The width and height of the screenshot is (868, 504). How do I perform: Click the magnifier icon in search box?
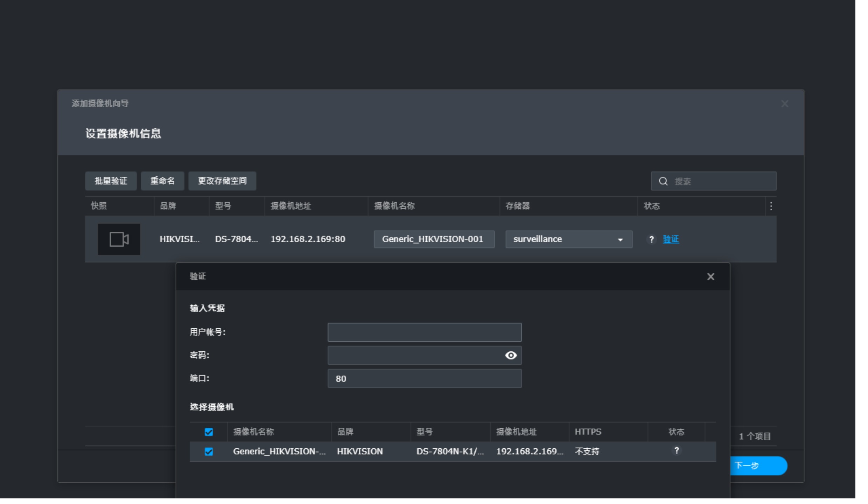[663, 181]
